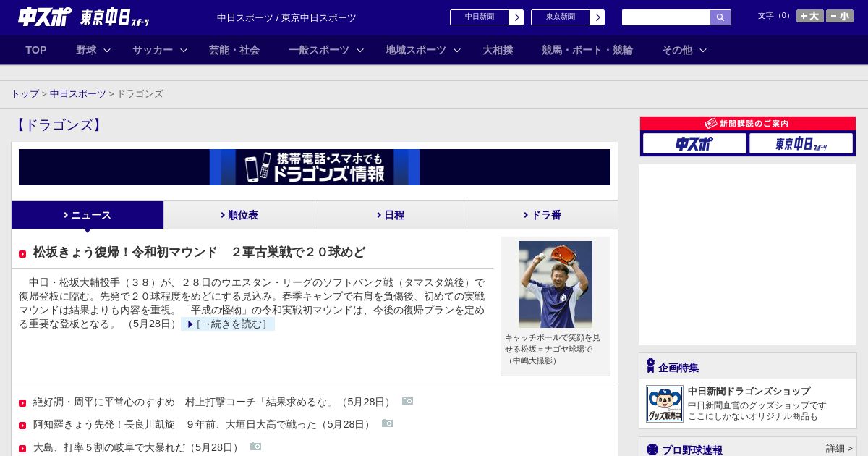Open the 地域スポーツ menu item
This screenshot has height=456, width=868.
click(x=416, y=50)
